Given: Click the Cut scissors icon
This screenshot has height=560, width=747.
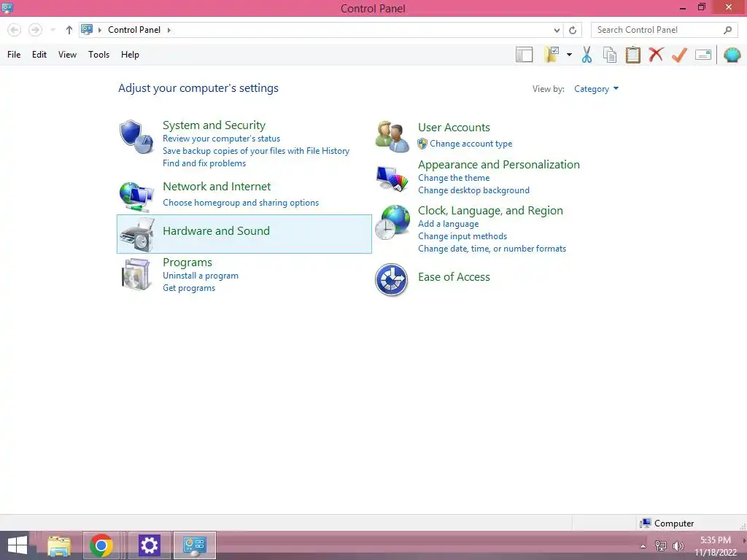Looking at the screenshot, I should point(587,55).
